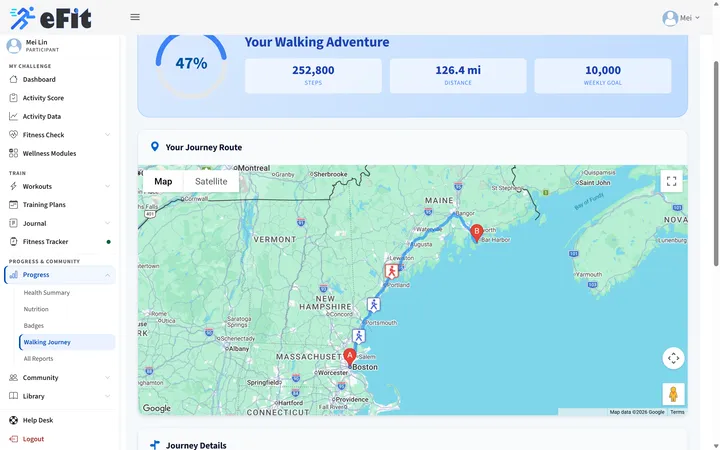Open map camera pan controls
The image size is (720, 450).
(673, 358)
